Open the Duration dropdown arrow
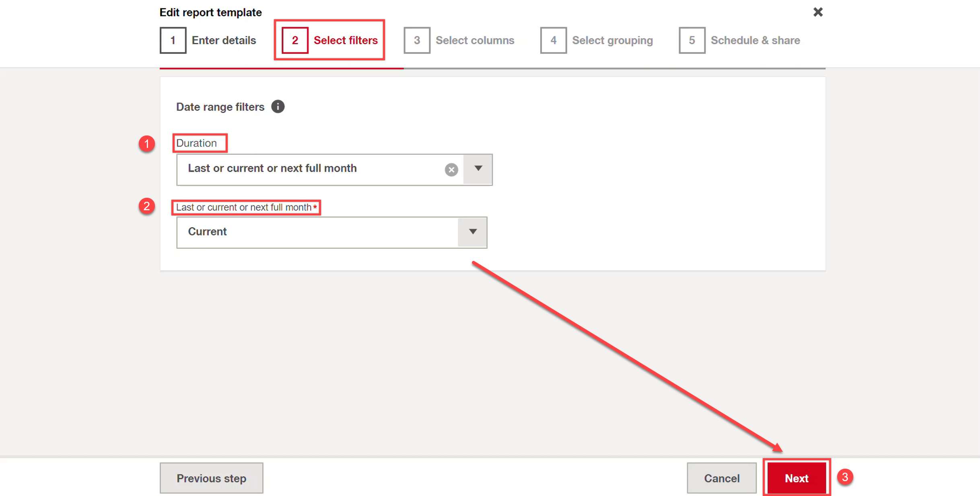Image resolution: width=980 pixels, height=496 pixels. (478, 169)
